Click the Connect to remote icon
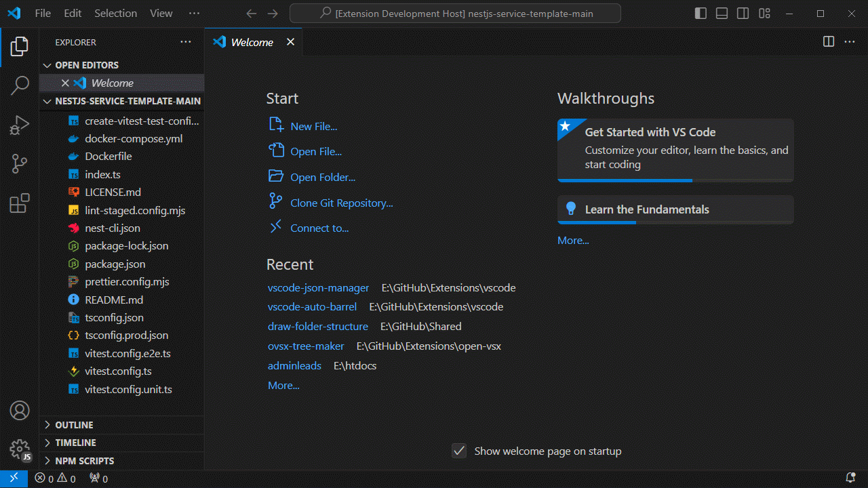 tap(275, 227)
